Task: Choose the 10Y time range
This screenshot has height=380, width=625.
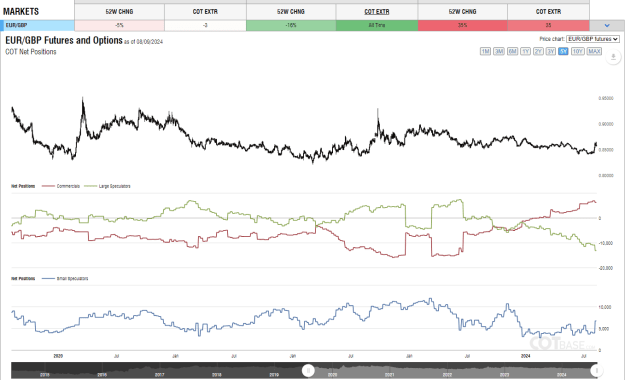Action: [578, 51]
